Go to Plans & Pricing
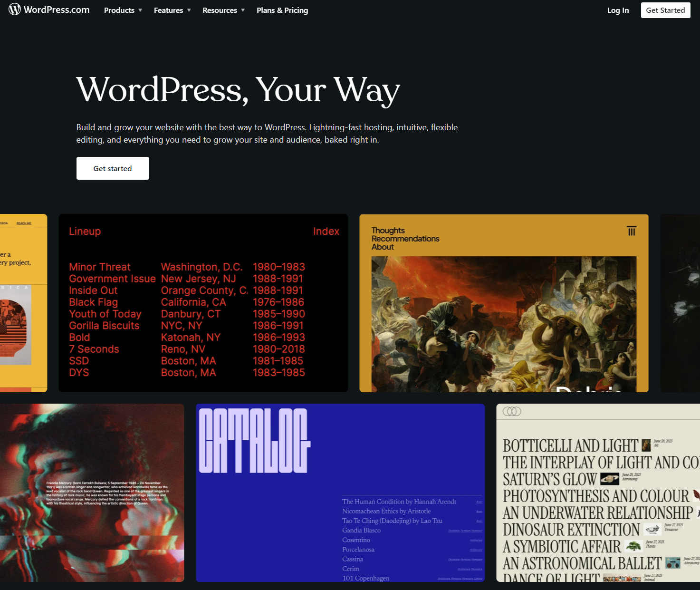Image resolution: width=700 pixels, height=590 pixels. [282, 10]
